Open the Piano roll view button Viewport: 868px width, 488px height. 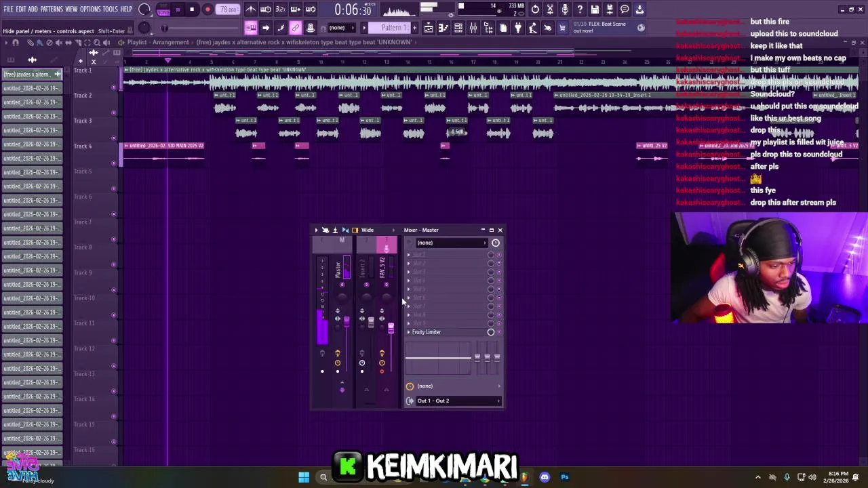pyautogui.click(x=443, y=28)
